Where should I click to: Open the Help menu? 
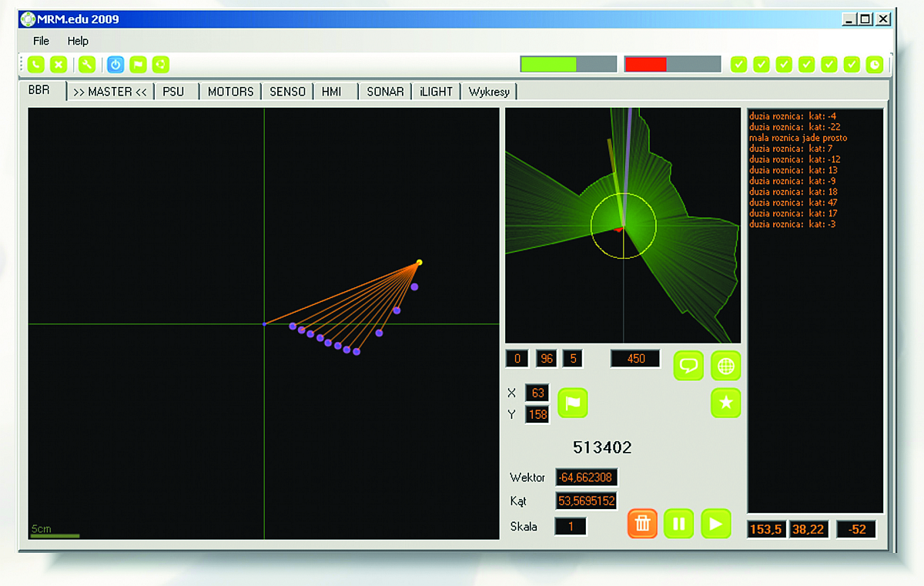(x=78, y=41)
